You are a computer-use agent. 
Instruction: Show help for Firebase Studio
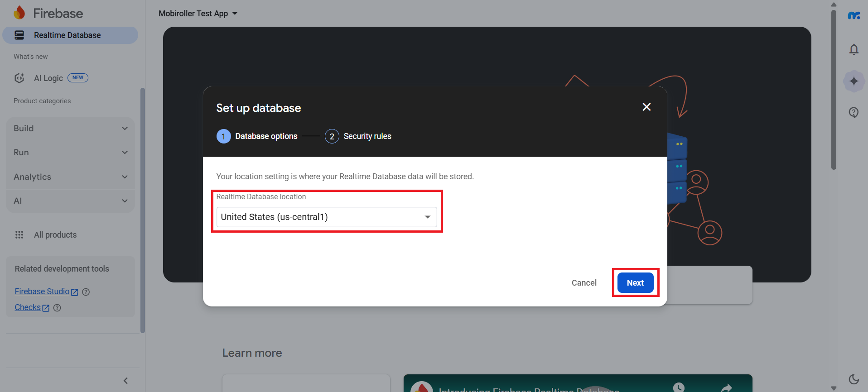86,292
